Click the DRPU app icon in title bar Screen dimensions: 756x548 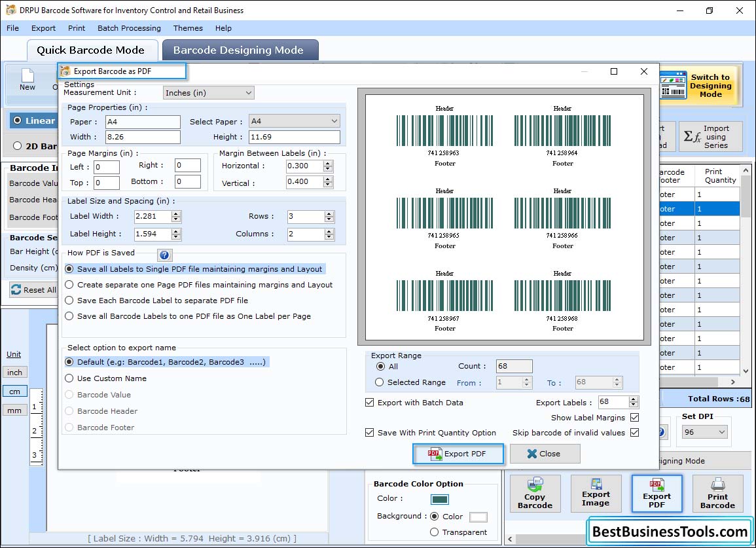click(10, 10)
